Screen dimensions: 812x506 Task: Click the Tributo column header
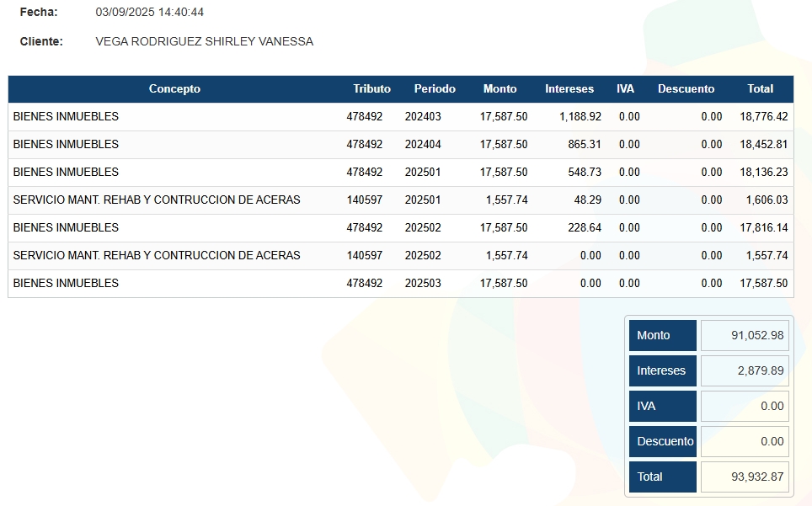[x=371, y=88]
